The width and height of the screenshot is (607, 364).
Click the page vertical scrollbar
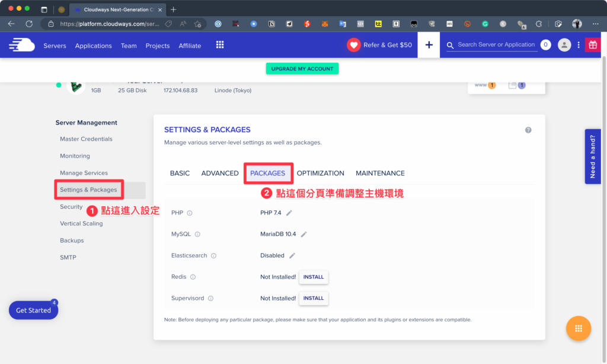603,209
